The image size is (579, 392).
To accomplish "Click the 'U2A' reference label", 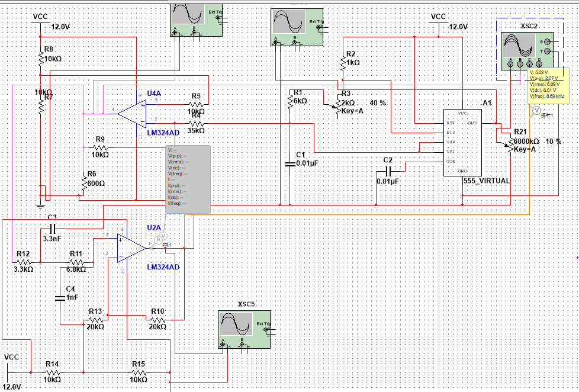I will pos(154,227).
